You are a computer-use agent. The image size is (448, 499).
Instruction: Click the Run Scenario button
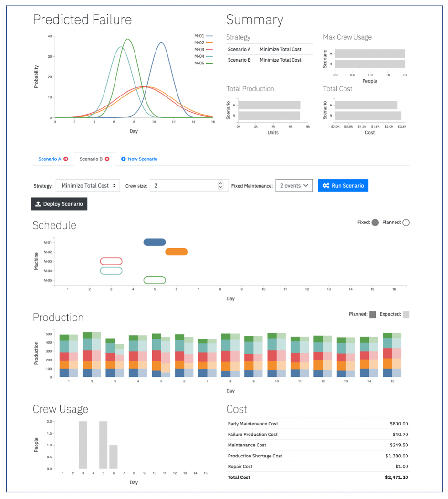click(x=343, y=186)
